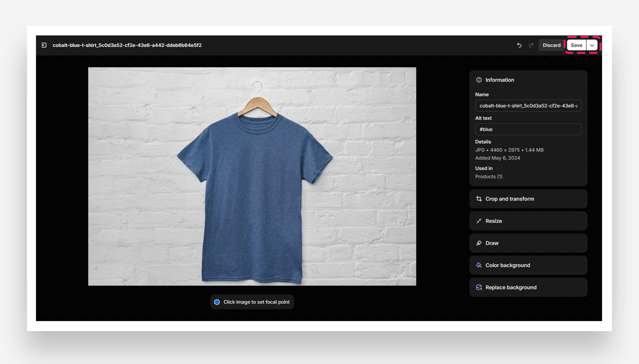
Task: Save the image changes
Action: point(576,45)
